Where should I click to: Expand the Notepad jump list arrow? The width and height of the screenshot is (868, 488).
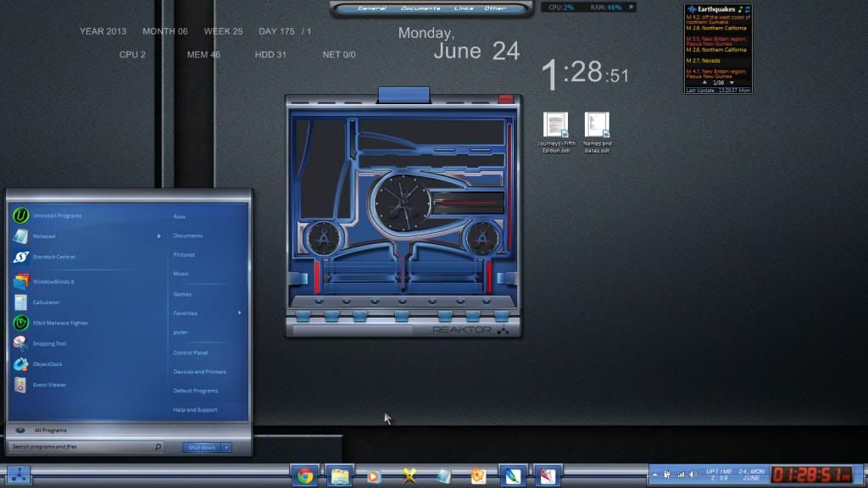[x=159, y=236]
